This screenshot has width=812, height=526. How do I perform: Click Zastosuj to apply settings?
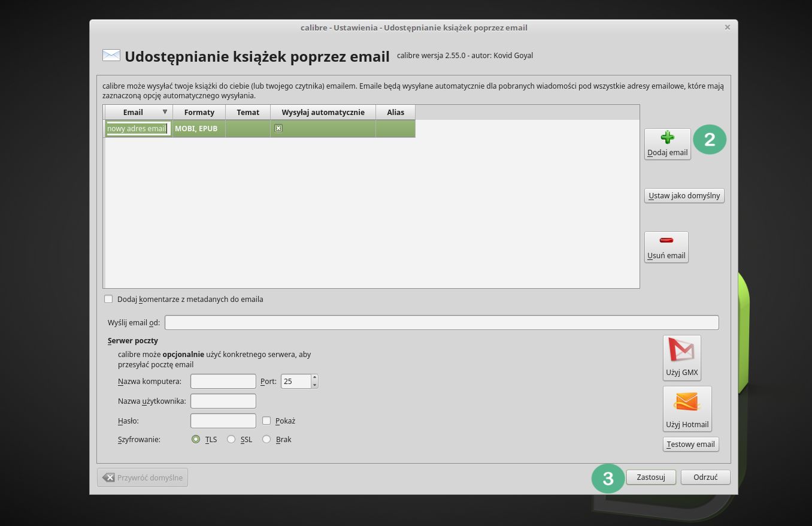pos(651,477)
